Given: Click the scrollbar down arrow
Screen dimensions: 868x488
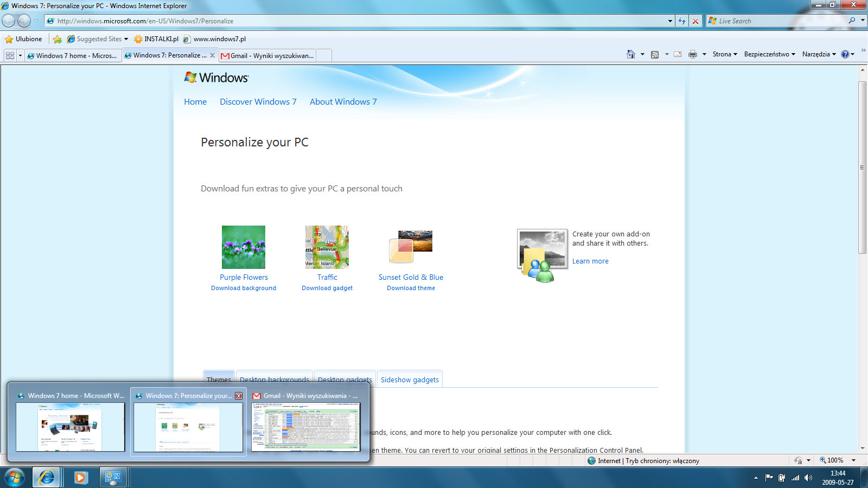Looking at the screenshot, I should click(x=862, y=448).
